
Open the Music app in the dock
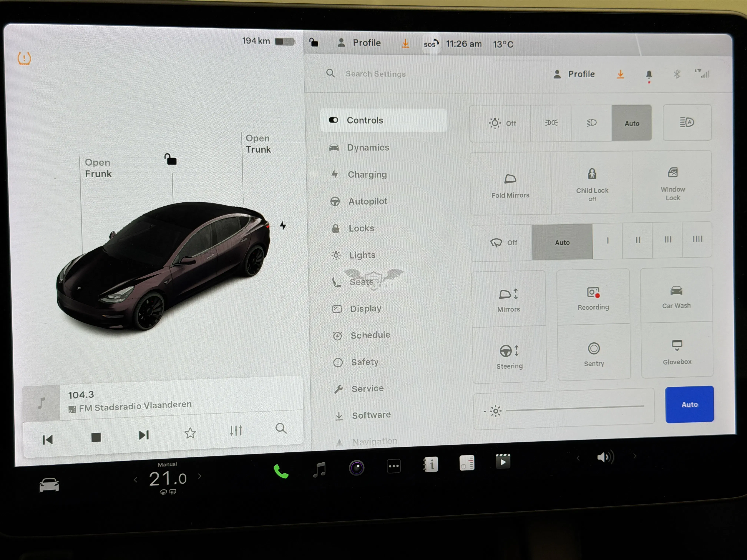[319, 469]
